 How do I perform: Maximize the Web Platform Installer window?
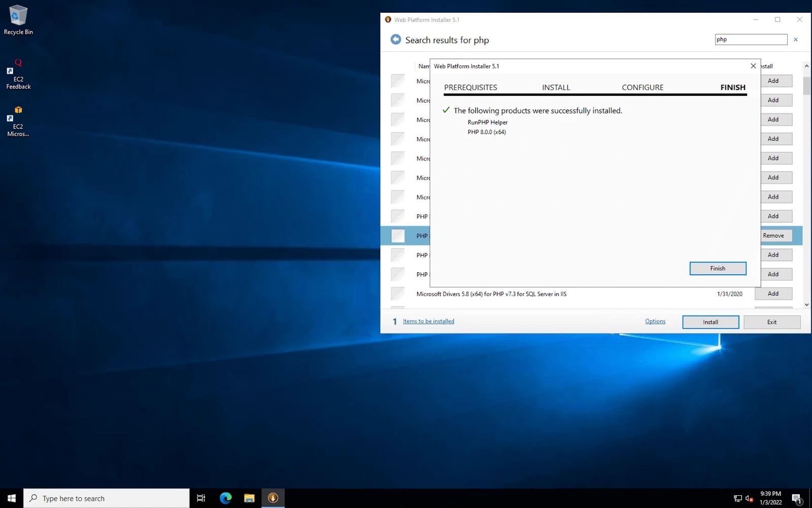(x=777, y=20)
